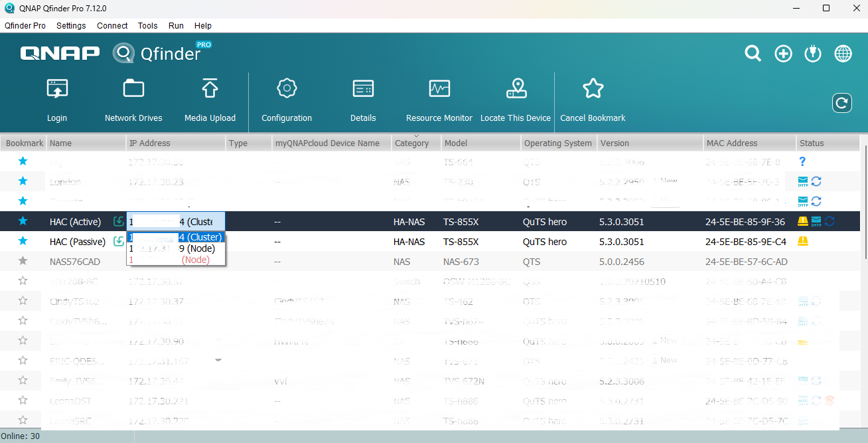Open Help menu

pyautogui.click(x=203, y=26)
